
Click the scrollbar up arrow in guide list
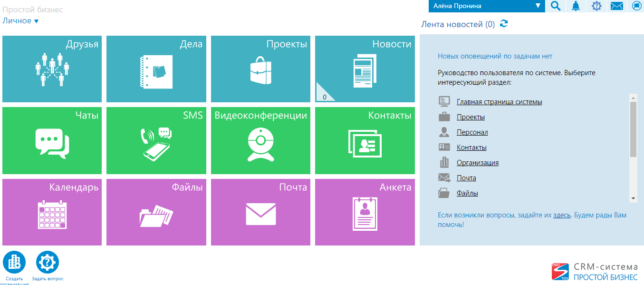click(x=633, y=97)
